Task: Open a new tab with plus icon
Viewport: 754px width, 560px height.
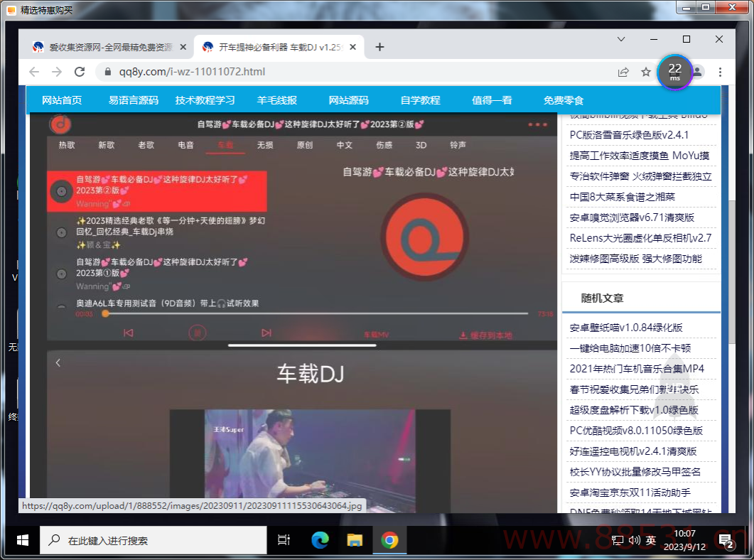Action: 379,47
